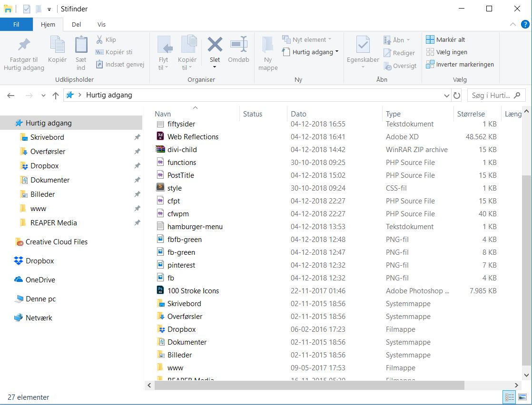Expand the Slet dropdown arrow
This screenshot has width=532, height=405.
(215, 67)
